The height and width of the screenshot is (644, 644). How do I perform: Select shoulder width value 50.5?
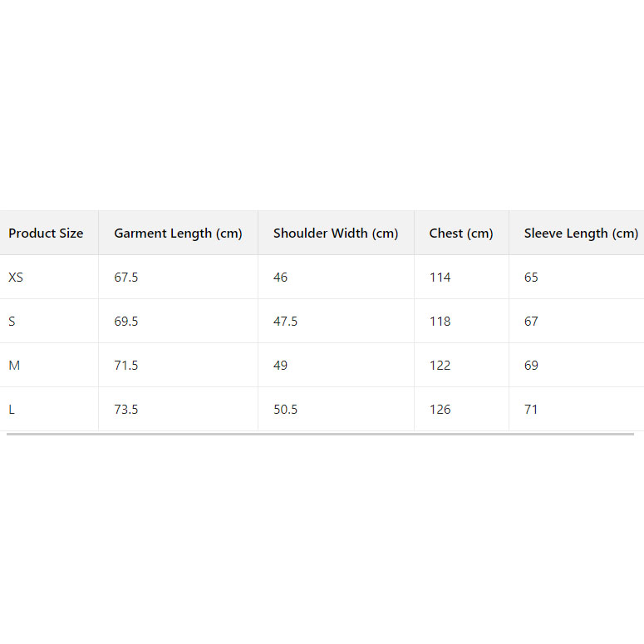point(285,410)
